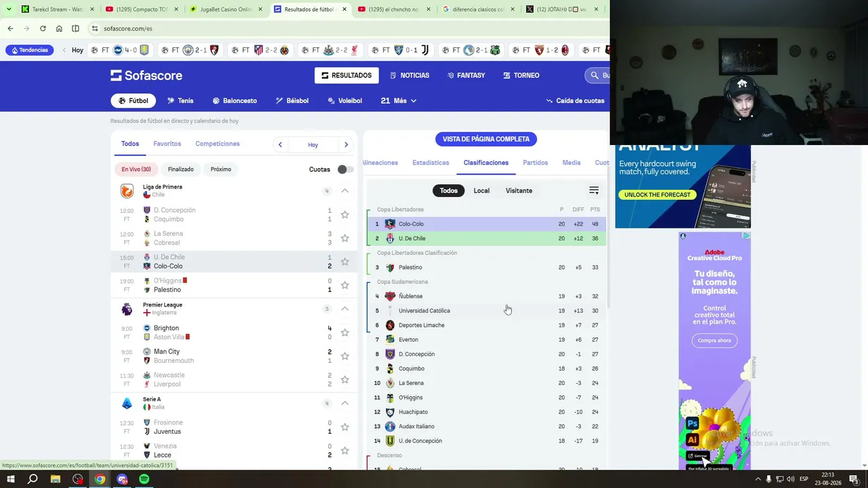868x488 pixels.
Task: Open the Caída de cuotas link
Action: tap(575, 101)
